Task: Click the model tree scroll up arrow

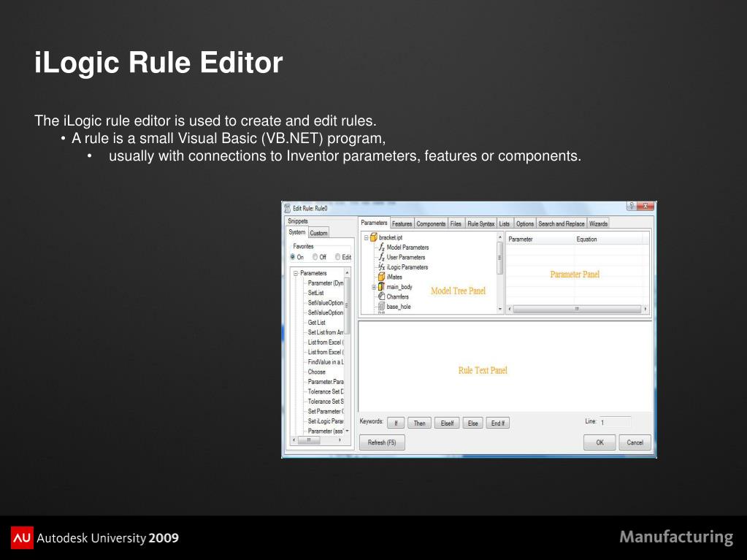Action: tap(499, 237)
